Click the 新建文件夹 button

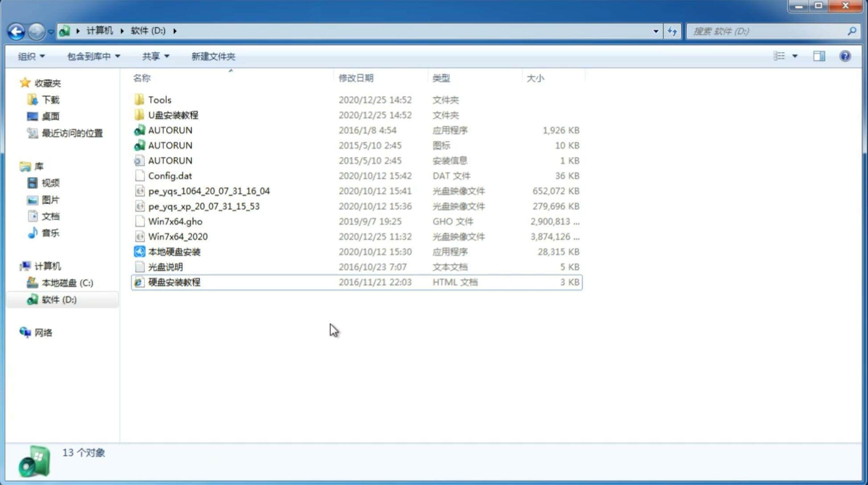point(213,56)
